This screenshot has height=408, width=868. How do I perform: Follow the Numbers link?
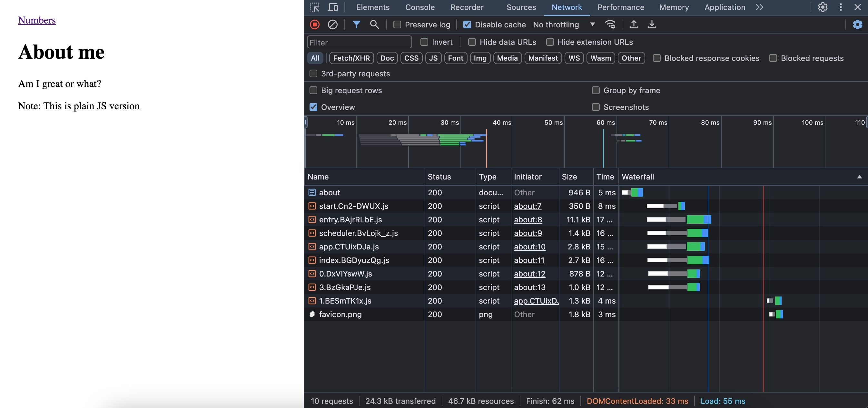37,20
